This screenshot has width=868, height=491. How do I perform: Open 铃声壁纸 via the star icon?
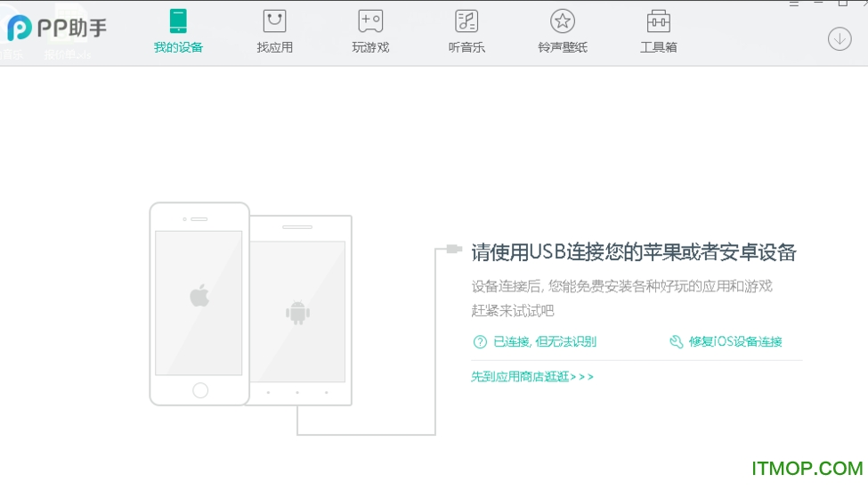click(562, 21)
